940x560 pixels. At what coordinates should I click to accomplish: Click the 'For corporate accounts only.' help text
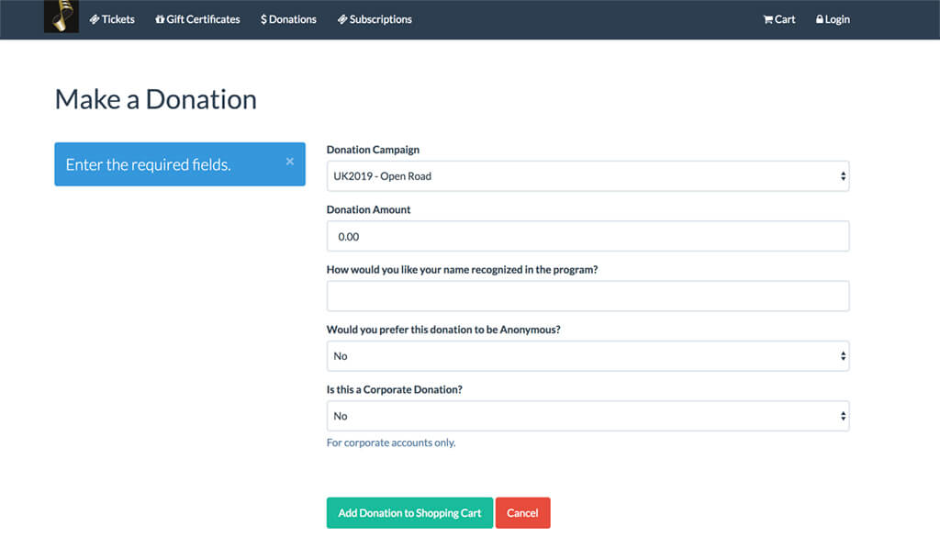coord(391,442)
